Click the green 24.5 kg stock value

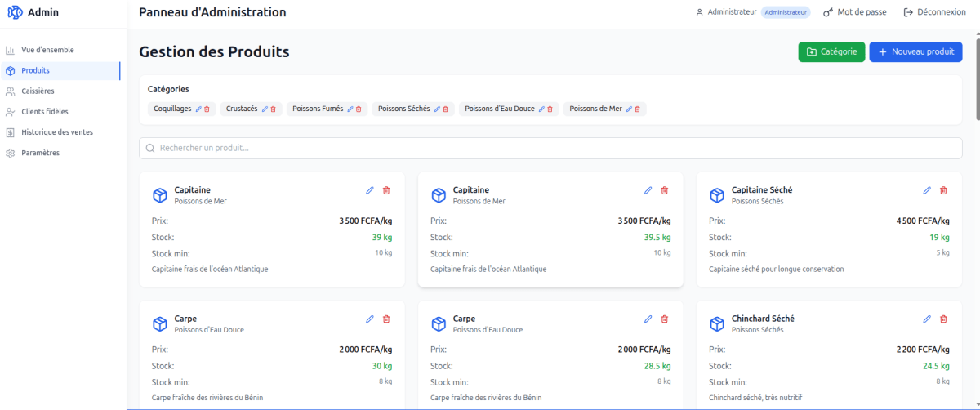[x=935, y=366]
